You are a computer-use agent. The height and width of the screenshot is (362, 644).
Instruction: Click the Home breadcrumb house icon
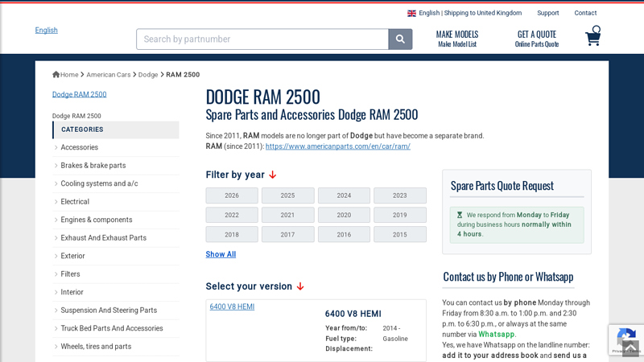tap(56, 74)
